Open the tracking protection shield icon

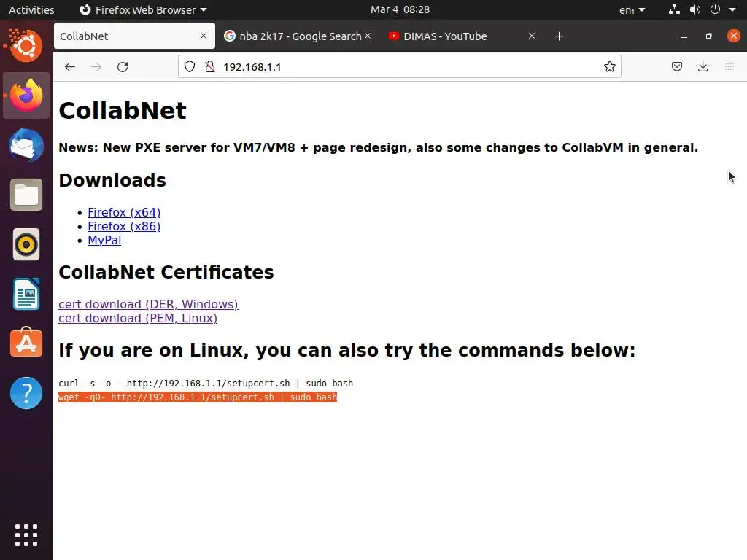click(190, 66)
